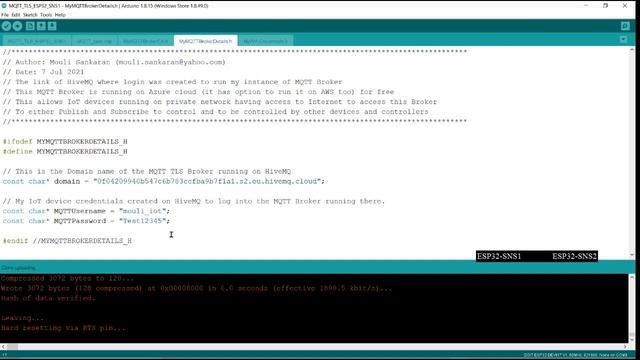
Task: Click the console horizontal scrollbar thumb
Action: tap(12, 347)
